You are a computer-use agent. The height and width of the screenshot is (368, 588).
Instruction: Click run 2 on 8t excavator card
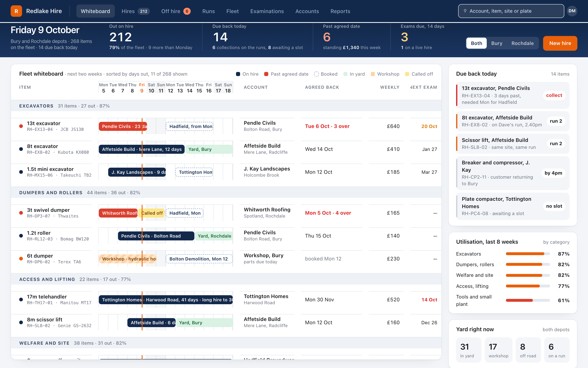pos(556,121)
